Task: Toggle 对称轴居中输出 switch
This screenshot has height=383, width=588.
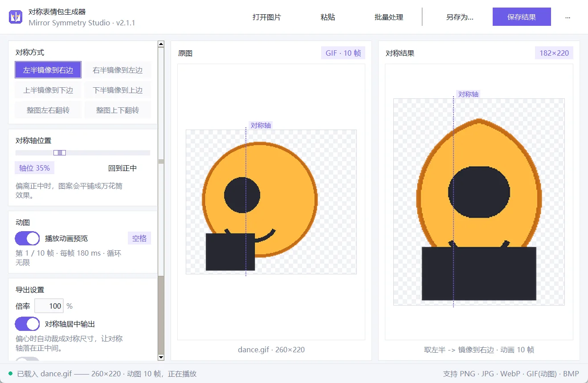Action: click(x=27, y=324)
